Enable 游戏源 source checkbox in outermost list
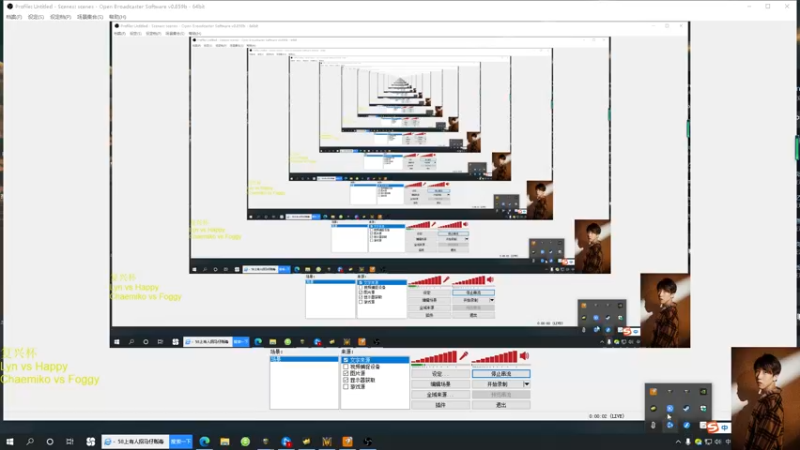The image size is (800, 450). [346, 386]
